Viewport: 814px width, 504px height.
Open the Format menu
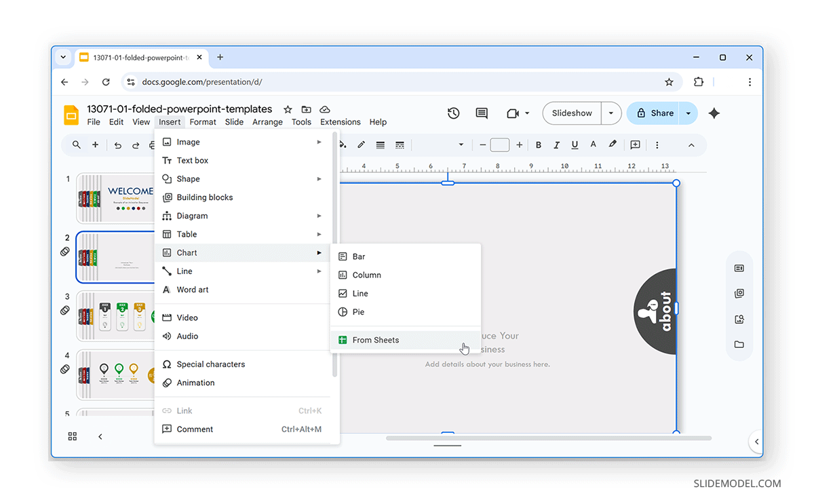(203, 122)
